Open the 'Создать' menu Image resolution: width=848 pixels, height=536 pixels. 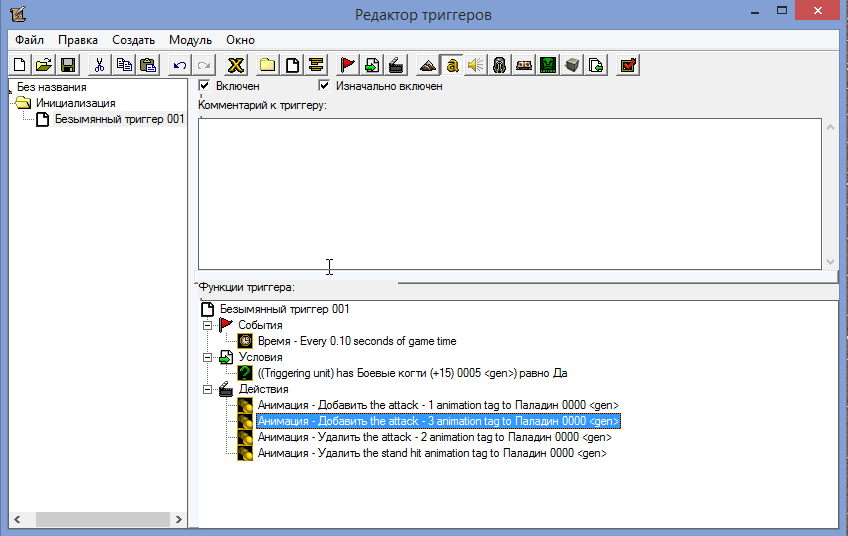[134, 40]
